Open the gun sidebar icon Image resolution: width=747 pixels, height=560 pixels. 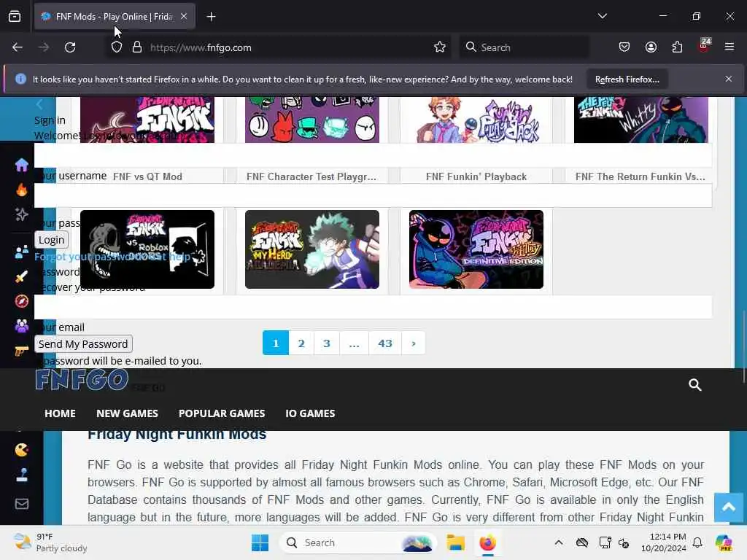click(21, 351)
